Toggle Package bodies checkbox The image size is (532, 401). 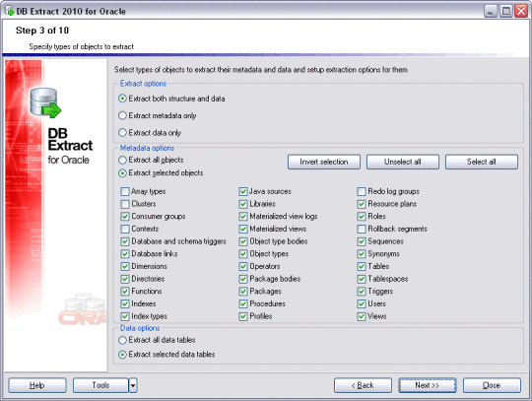tap(243, 279)
